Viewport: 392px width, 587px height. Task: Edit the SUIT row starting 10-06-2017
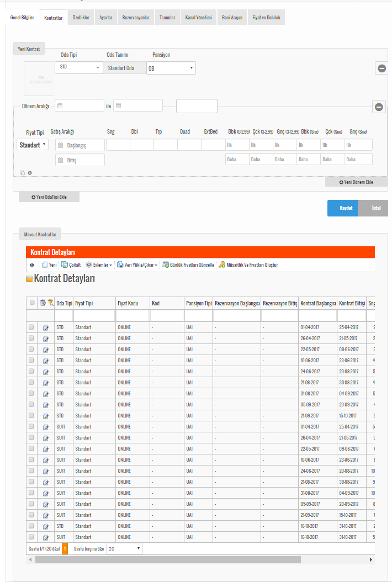[x=46, y=460]
